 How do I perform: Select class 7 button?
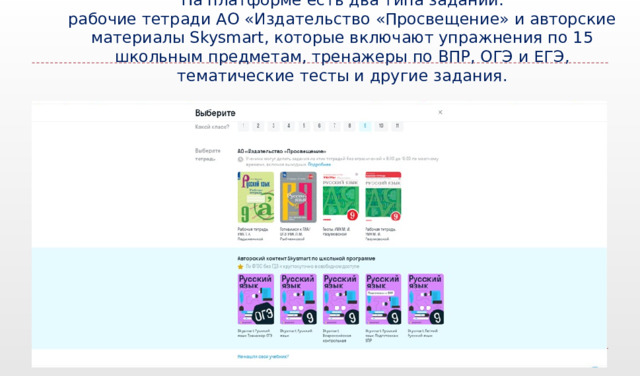click(x=334, y=126)
